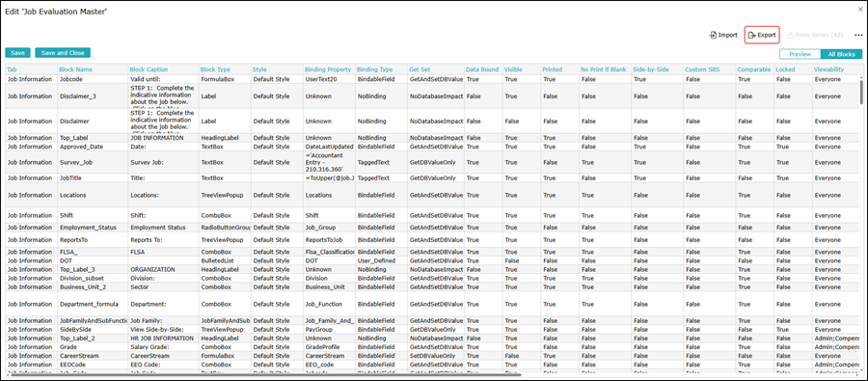
Task: Click the 'Survey Job:' caption cell
Action: coord(163,162)
